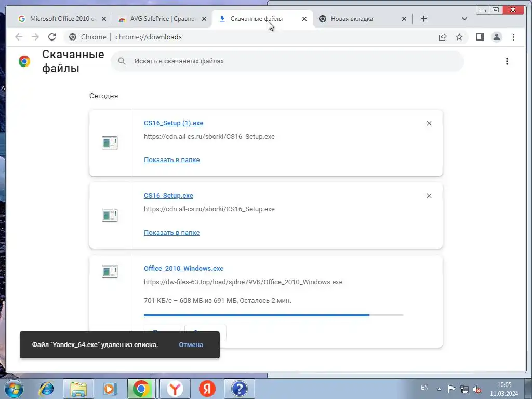Open Windows Explorer from the taskbar
Image resolution: width=532 pixels, height=399 pixels.
coord(78,389)
